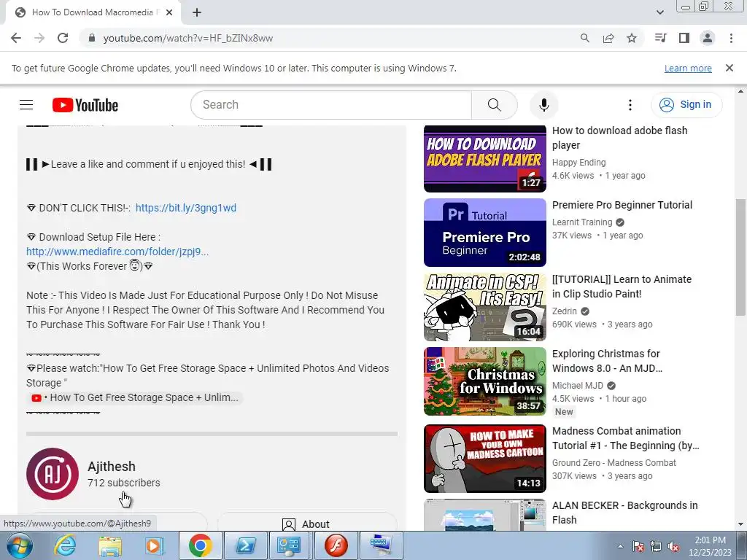Start voice search with microphone icon
This screenshot has width=747, height=560.
click(x=543, y=105)
